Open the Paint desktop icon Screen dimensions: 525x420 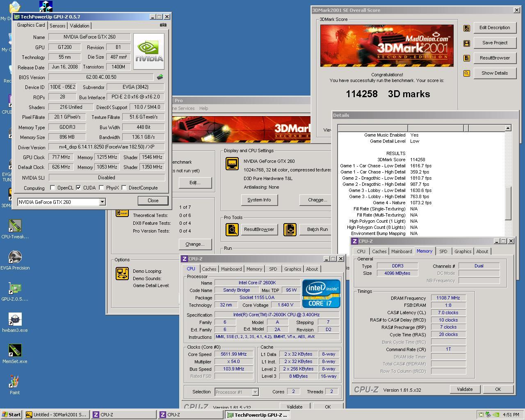click(x=15, y=385)
